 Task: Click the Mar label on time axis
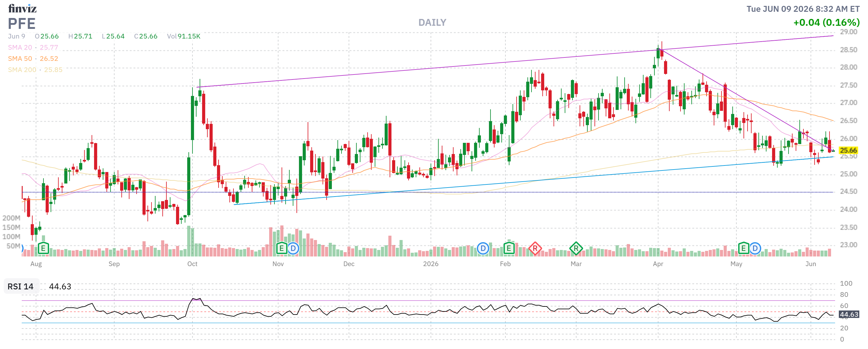(x=576, y=264)
